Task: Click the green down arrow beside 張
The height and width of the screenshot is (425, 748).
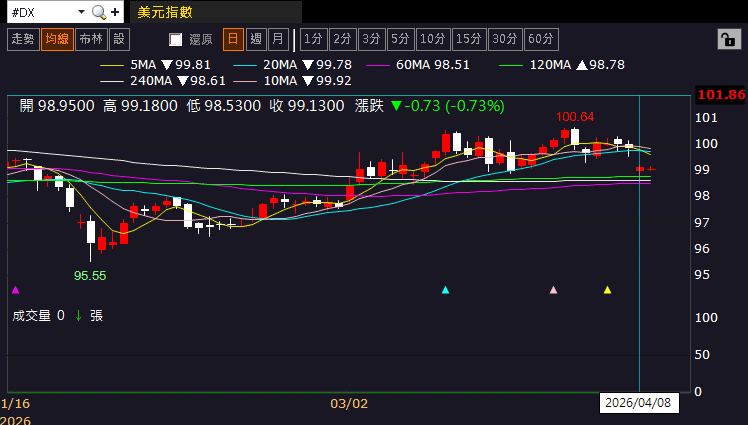Action: tap(79, 316)
